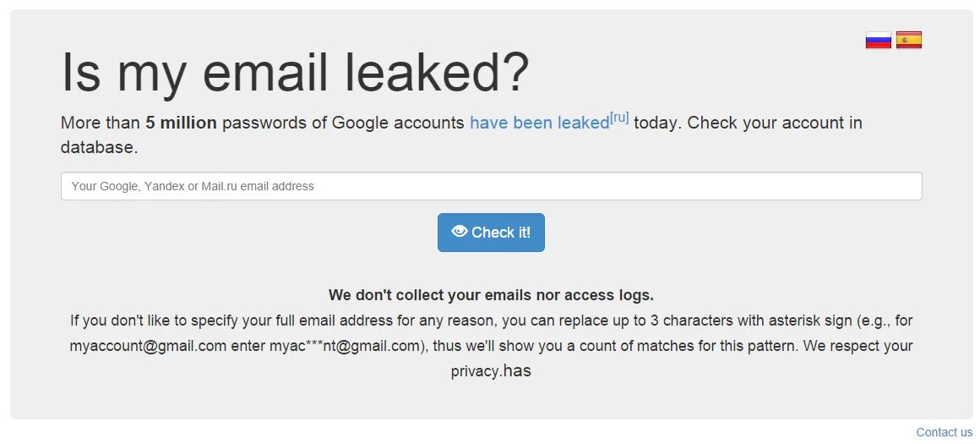Switch language using the Russian flag icon

coord(878,40)
